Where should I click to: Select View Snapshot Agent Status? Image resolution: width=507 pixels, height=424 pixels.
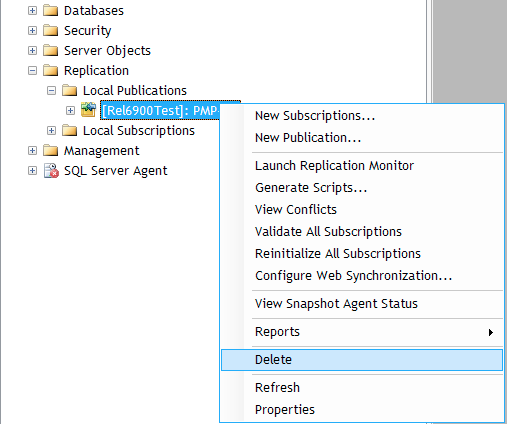tap(362, 304)
